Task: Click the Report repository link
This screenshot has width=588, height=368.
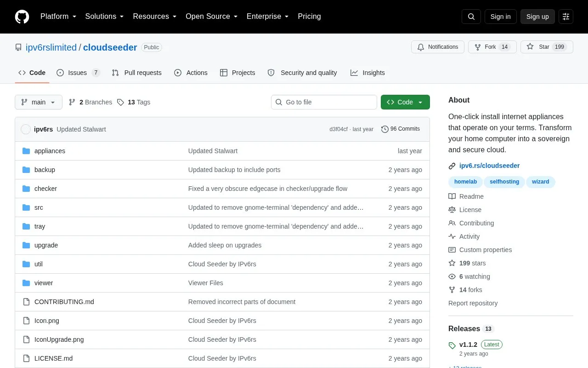Action: [x=473, y=303]
